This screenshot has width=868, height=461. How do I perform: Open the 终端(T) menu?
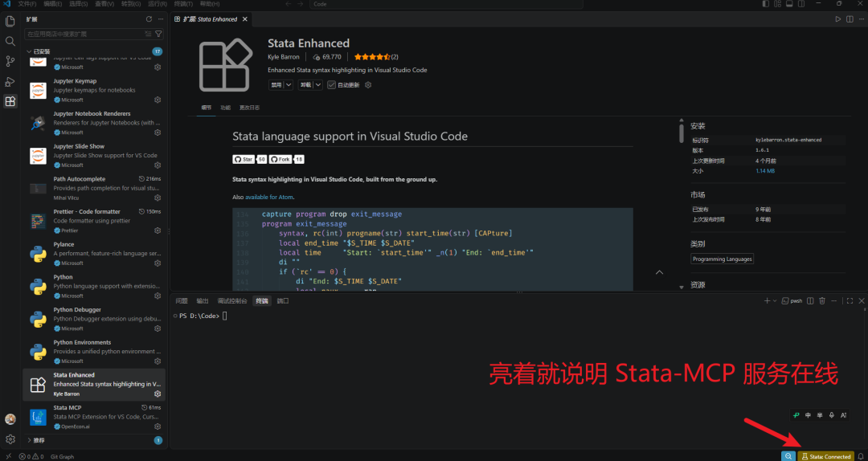183,4
